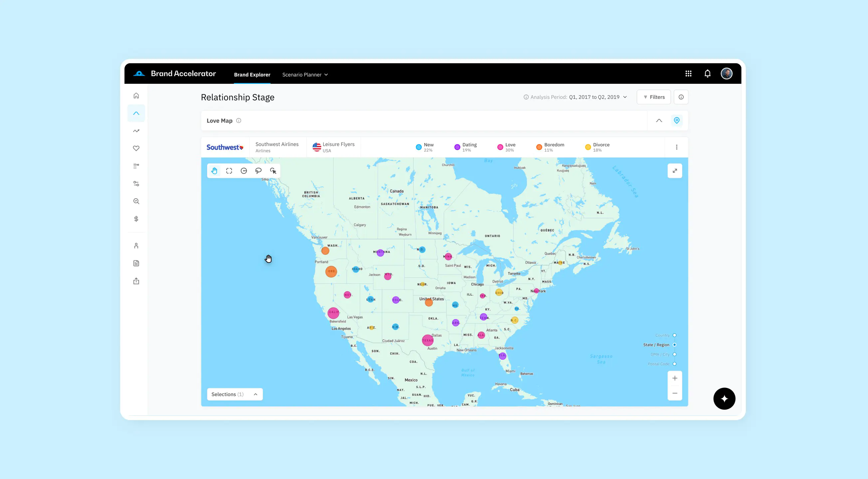Open the Southwest Airlines brand selector
The image size is (868, 479).
(277, 147)
